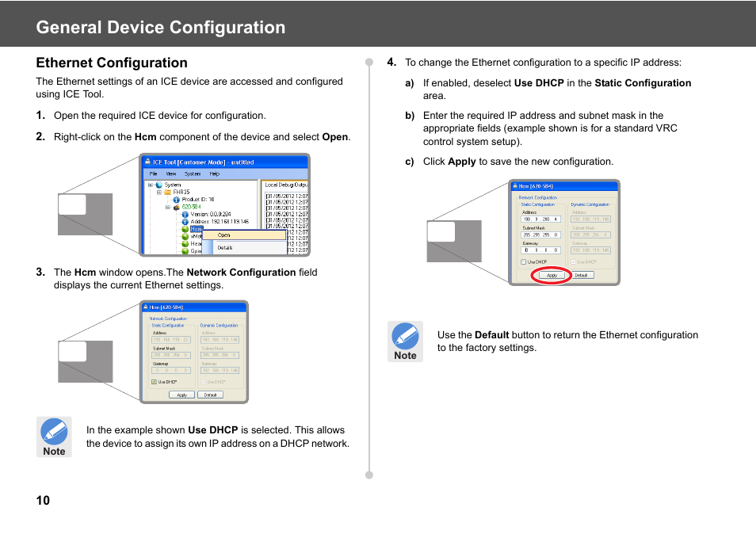Select the Version: 0.0.0.294 tree row

[211, 215]
